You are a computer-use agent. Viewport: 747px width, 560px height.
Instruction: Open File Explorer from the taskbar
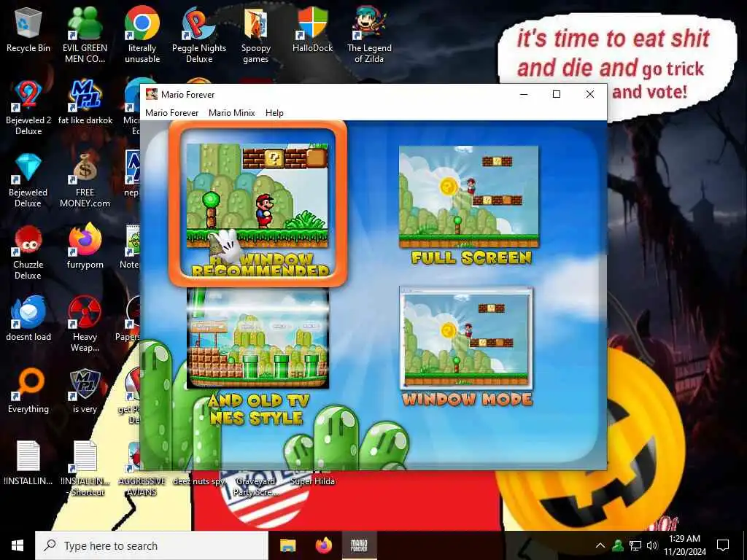pos(287,545)
